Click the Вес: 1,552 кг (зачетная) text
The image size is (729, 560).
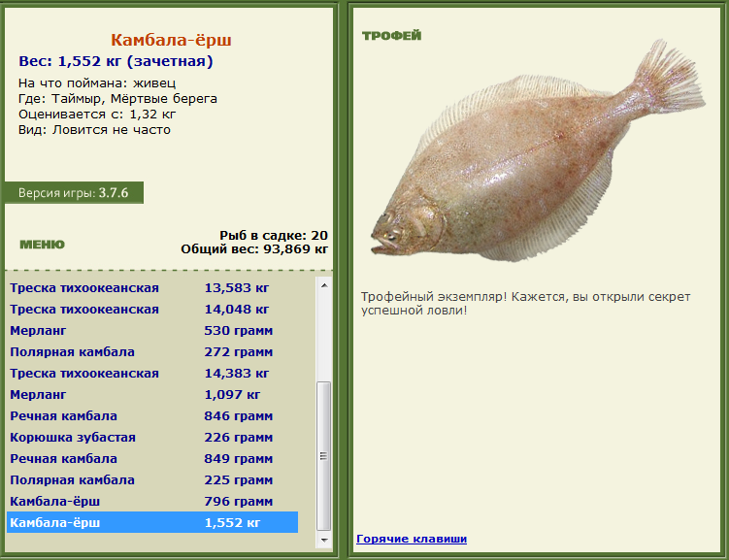[x=116, y=61]
